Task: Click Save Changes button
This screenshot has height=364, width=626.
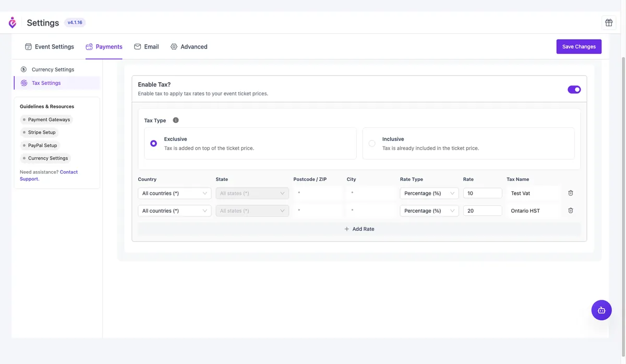Action: tap(579, 46)
